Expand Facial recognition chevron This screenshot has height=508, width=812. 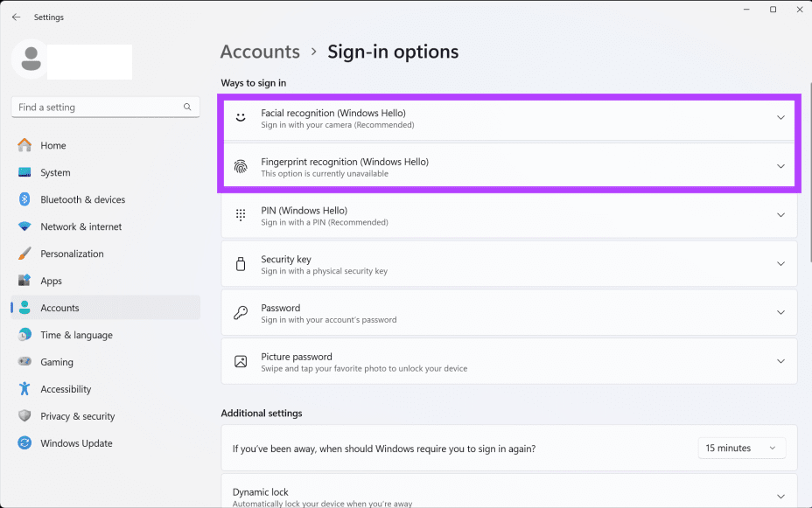[x=780, y=117]
